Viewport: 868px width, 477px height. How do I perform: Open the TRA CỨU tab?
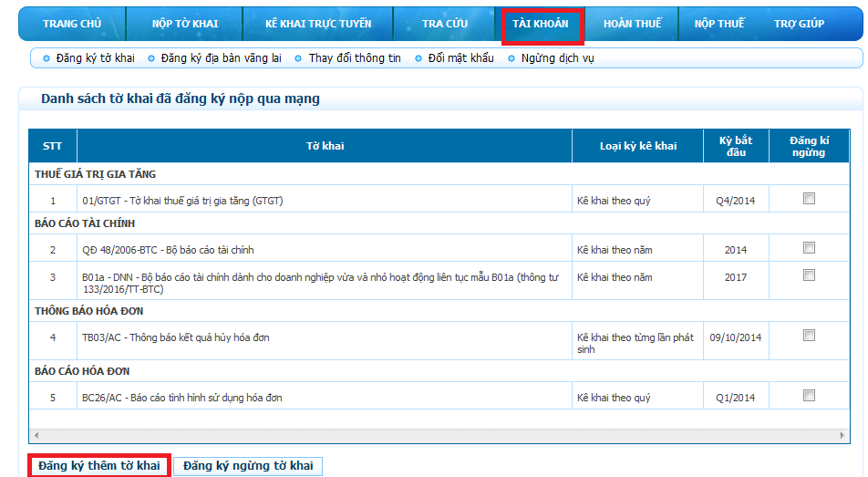tap(445, 24)
